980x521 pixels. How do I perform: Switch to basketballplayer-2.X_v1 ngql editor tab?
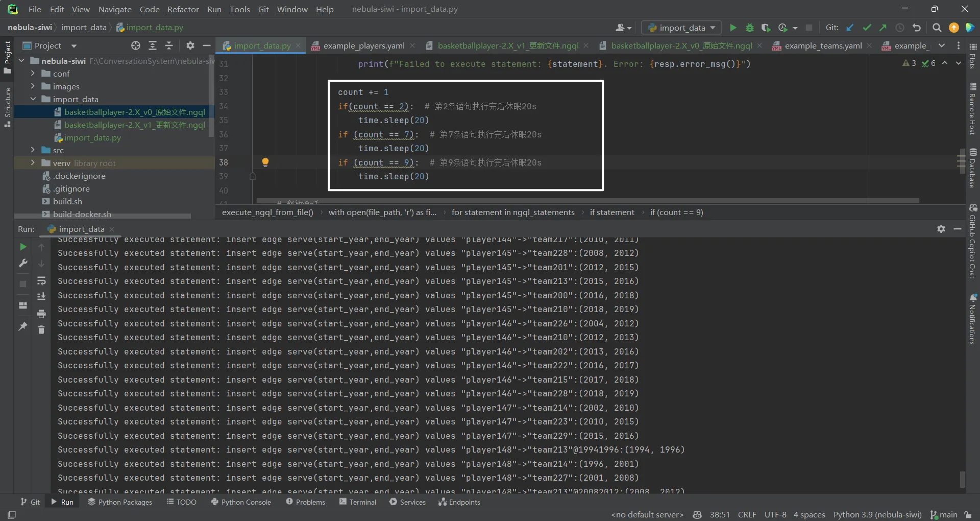tap(508, 45)
